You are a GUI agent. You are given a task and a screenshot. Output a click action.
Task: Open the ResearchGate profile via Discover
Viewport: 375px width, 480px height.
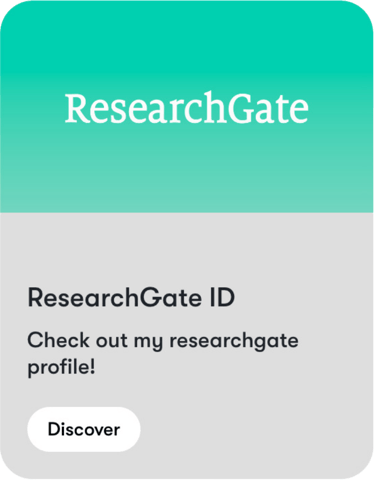84,429
